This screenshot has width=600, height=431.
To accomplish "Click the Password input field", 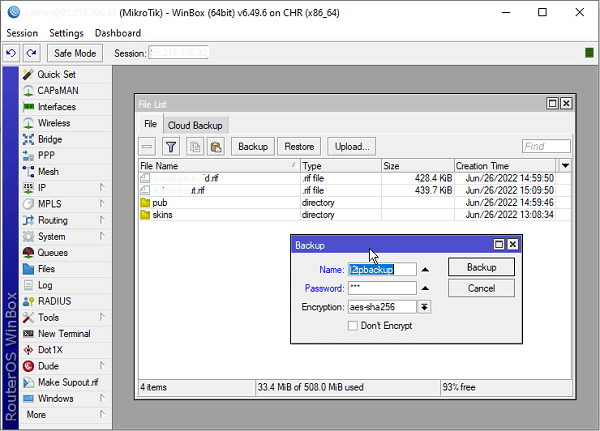I will [x=382, y=288].
